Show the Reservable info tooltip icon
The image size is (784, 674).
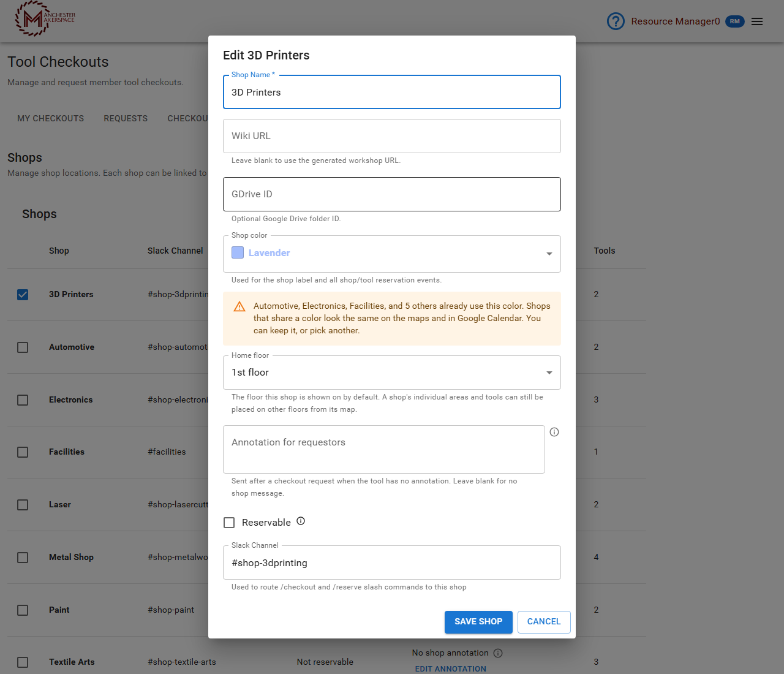click(x=301, y=521)
